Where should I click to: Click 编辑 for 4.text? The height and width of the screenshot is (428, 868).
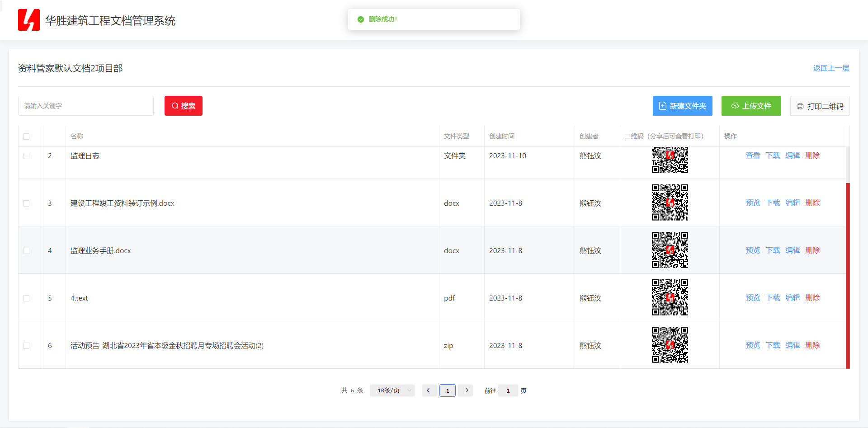[x=793, y=298]
